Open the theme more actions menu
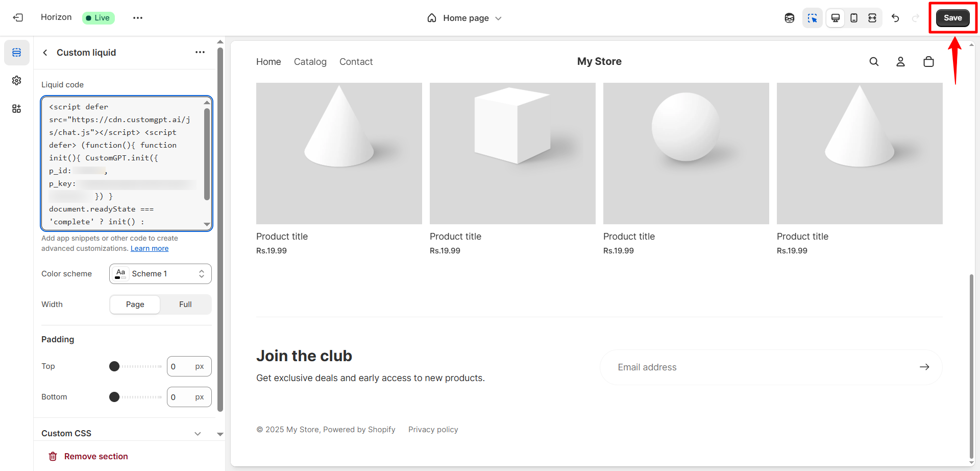The width and height of the screenshot is (980, 471). (138, 18)
